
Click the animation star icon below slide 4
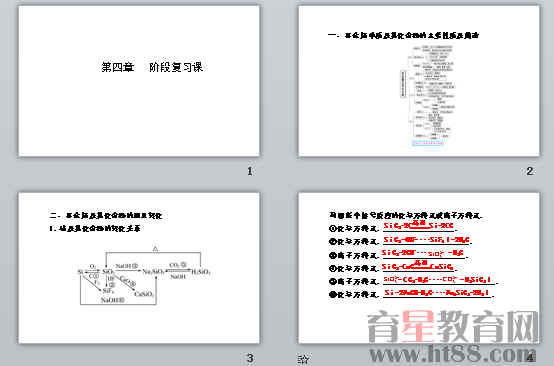pyautogui.click(x=303, y=360)
